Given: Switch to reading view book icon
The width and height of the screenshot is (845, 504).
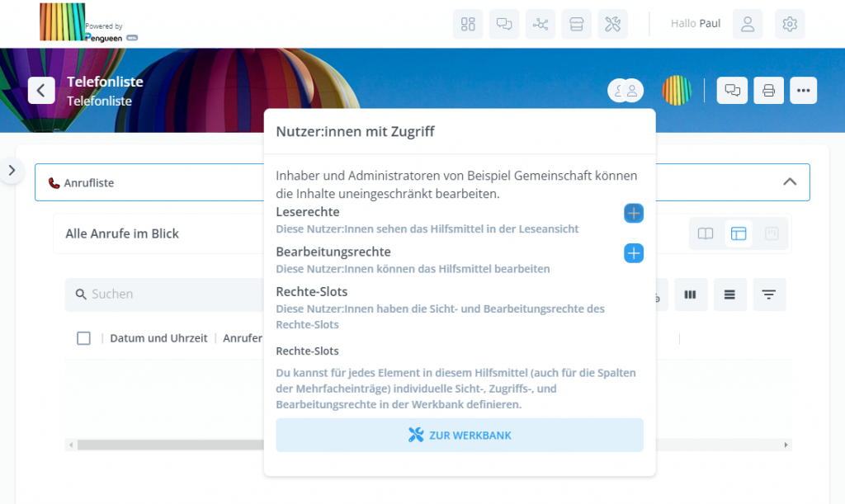Looking at the screenshot, I should pos(706,233).
